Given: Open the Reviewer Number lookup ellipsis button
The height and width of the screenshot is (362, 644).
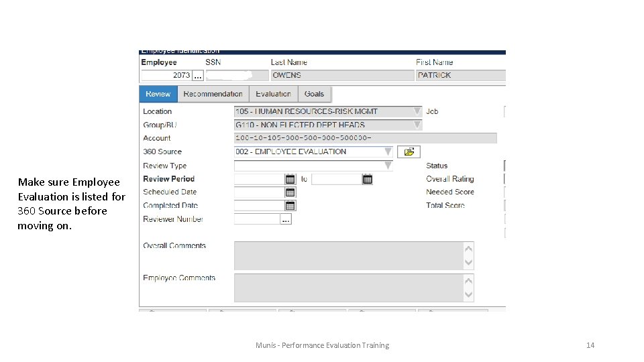Looking at the screenshot, I should (x=286, y=219).
